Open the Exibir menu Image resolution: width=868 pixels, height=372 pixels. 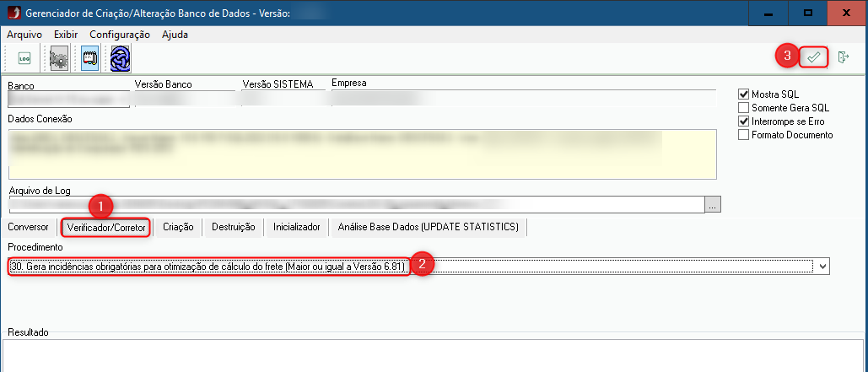coord(66,35)
